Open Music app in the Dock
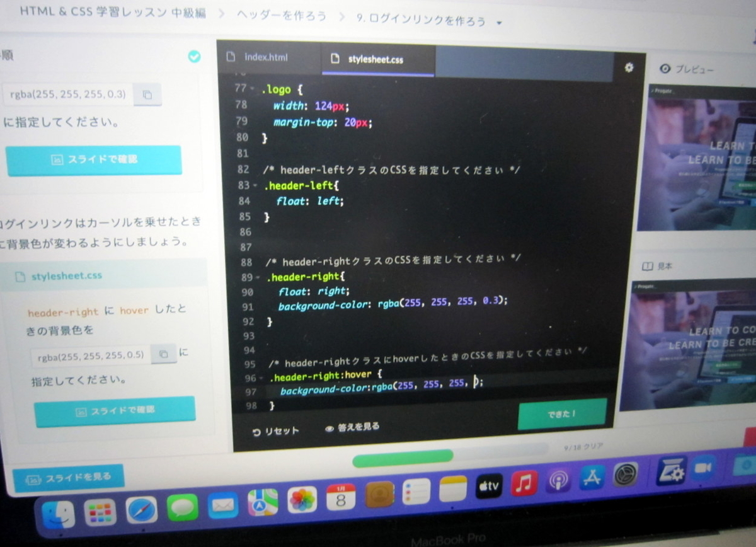The image size is (756, 547). pyautogui.click(x=524, y=483)
